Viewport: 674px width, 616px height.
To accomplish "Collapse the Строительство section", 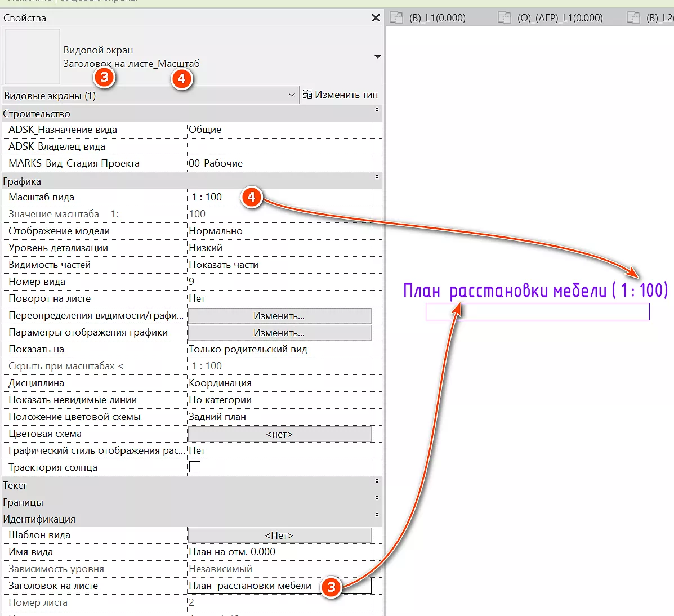I will (x=377, y=110).
